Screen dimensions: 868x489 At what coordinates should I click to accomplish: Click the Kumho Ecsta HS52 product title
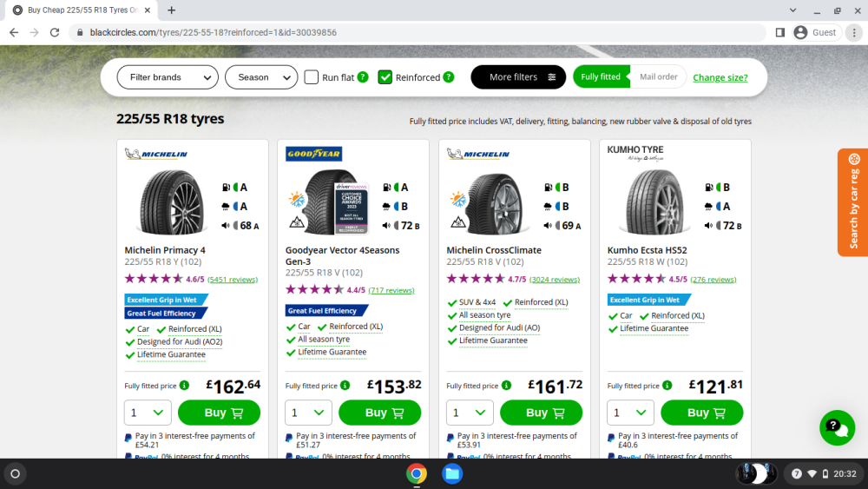(648, 250)
